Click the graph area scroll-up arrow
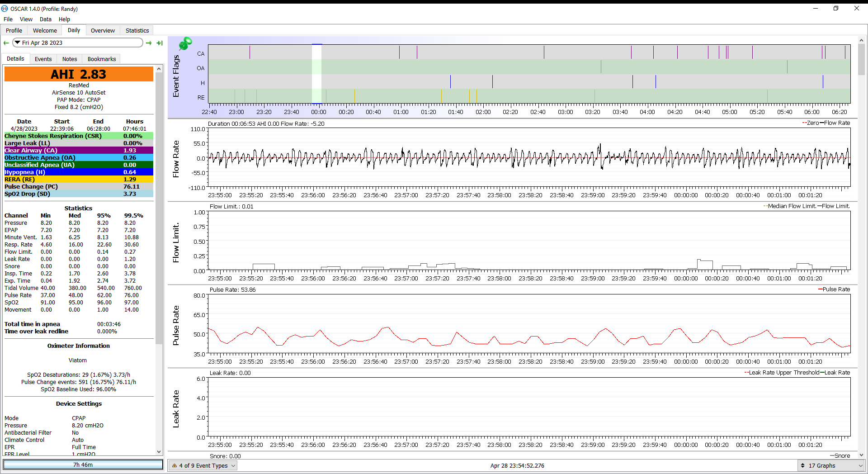This screenshot has width=868, height=474. 861,40
